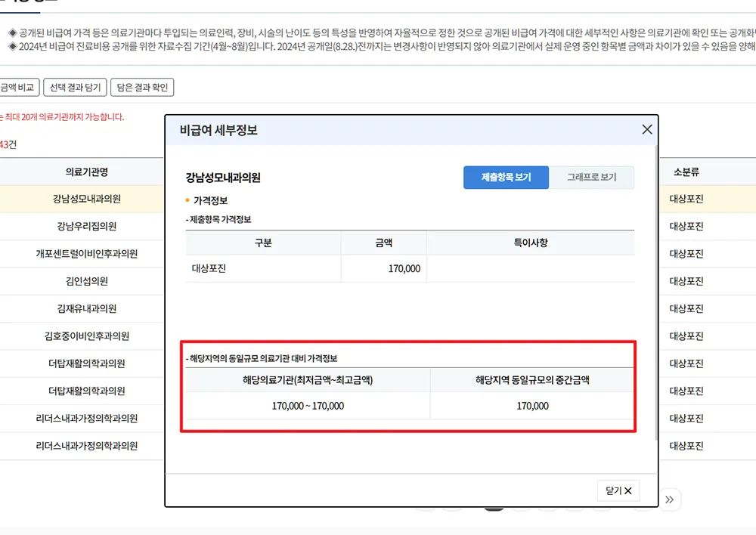Click the next page double-arrow pagination icon
The width and height of the screenshot is (756, 535).
[669, 499]
